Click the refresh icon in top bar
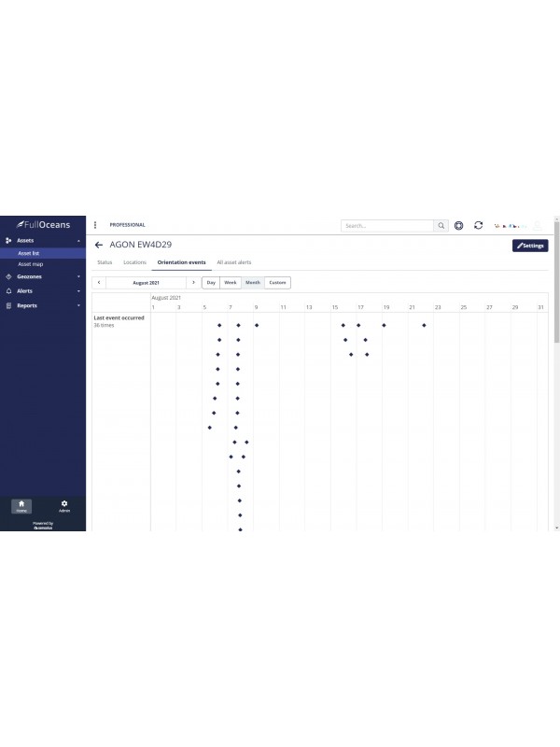 click(479, 225)
